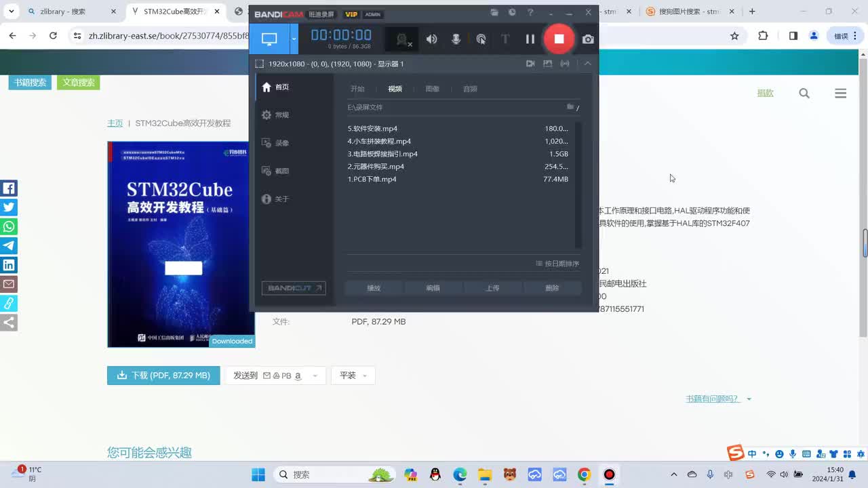Viewport: 868px width, 488px height.
Task: Expand 书籍有问题吗 dropdown link
Action: pyautogui.click(x=718, y=399)
